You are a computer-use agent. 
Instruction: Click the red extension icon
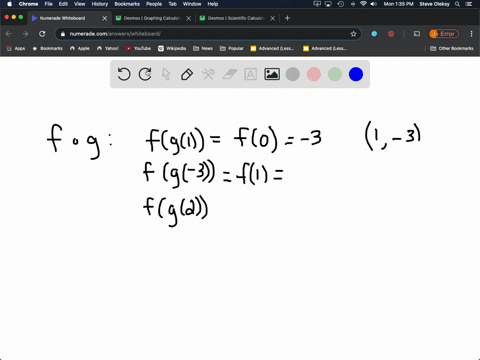click(x=391, y=34)
